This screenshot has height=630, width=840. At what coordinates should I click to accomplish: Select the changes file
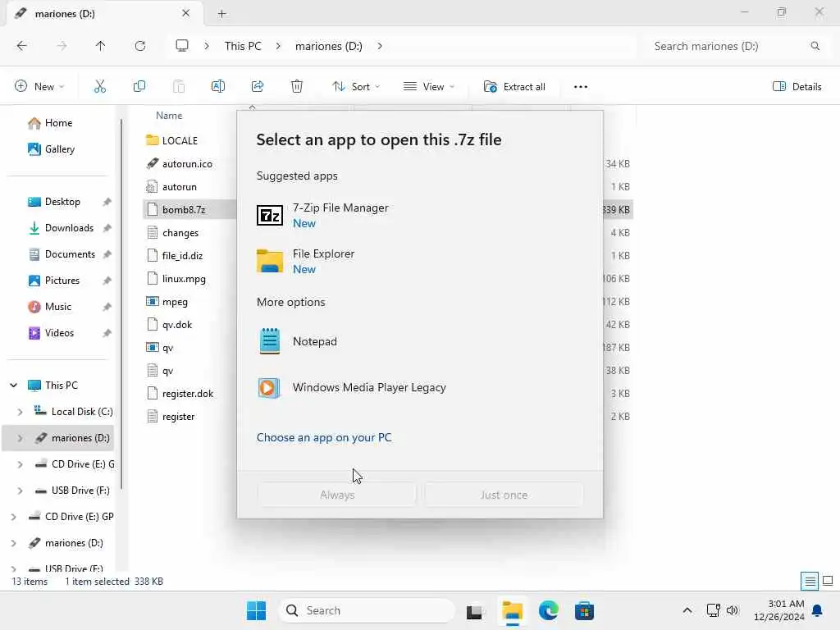pyautogui.click(x=180, y=232)
